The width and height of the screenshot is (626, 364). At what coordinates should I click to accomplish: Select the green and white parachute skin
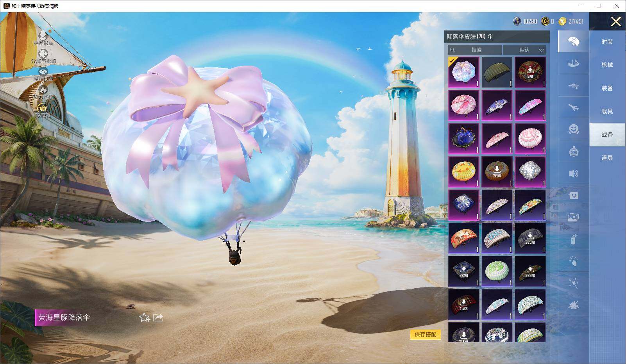coord(497,271)
